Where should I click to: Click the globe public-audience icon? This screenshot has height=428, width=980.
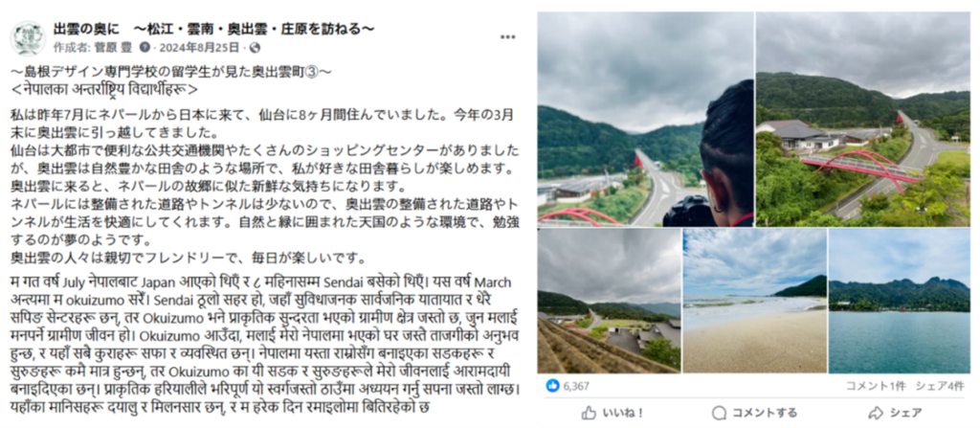tap(255, 48)
